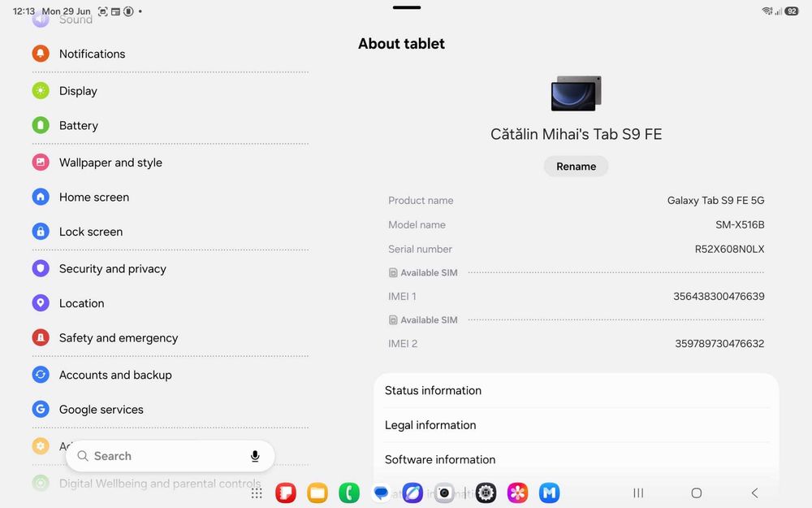
Task: Open the app drawer grid icon
Action: pyautogui.click(x=257, y=493)
